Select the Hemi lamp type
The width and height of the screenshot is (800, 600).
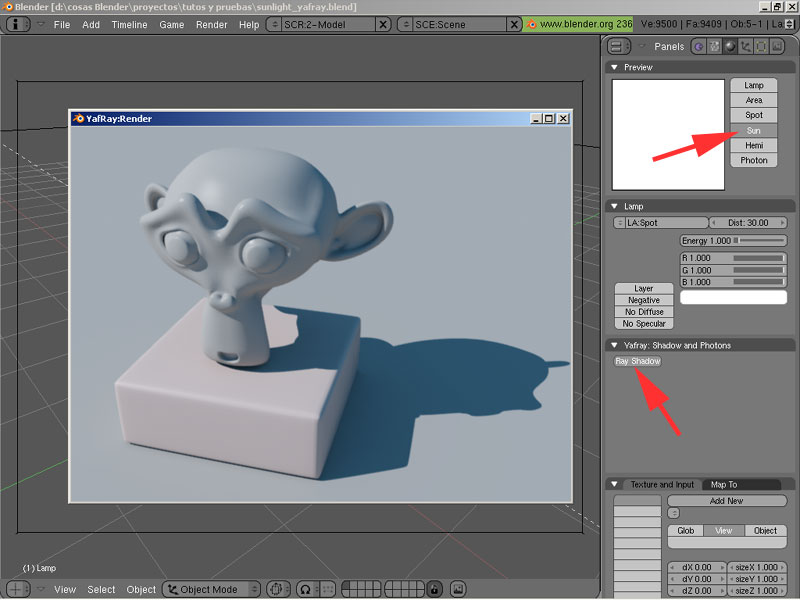point(754,145)
